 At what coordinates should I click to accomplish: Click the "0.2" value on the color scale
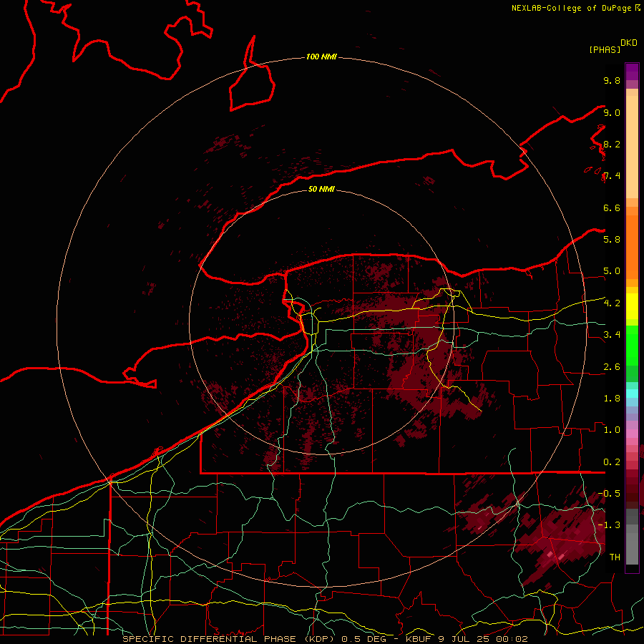coord(612,462)
